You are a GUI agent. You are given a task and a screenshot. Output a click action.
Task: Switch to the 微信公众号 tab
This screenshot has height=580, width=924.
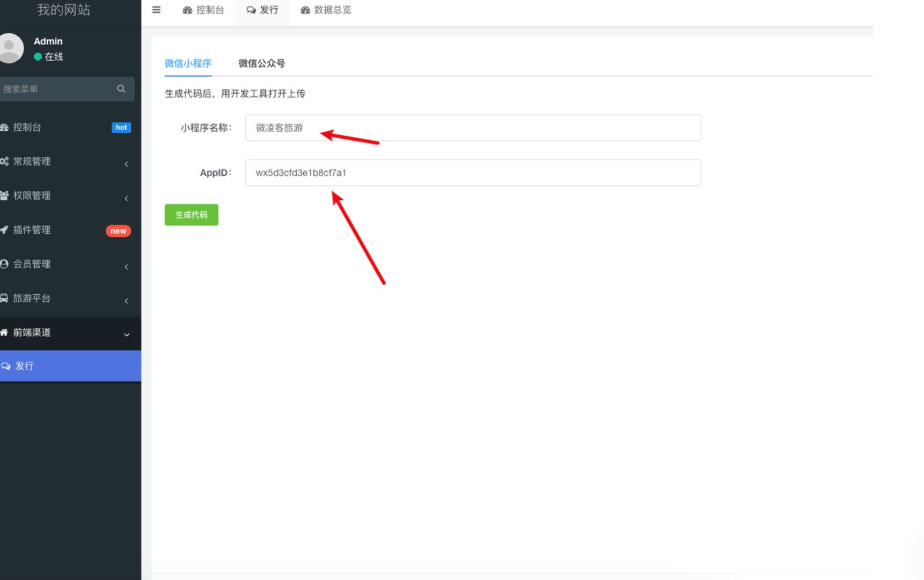coord(261,63)
